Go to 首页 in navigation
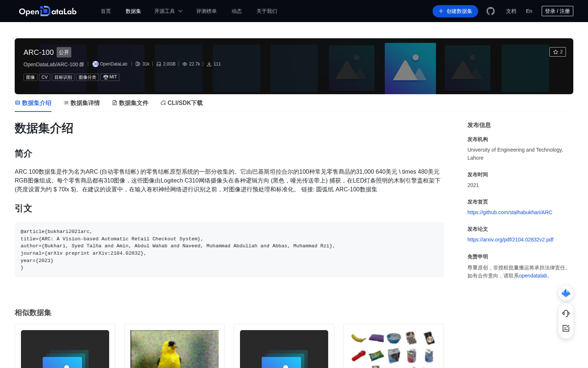The height and width of the screenshot is (368, 588). point(106,11)
